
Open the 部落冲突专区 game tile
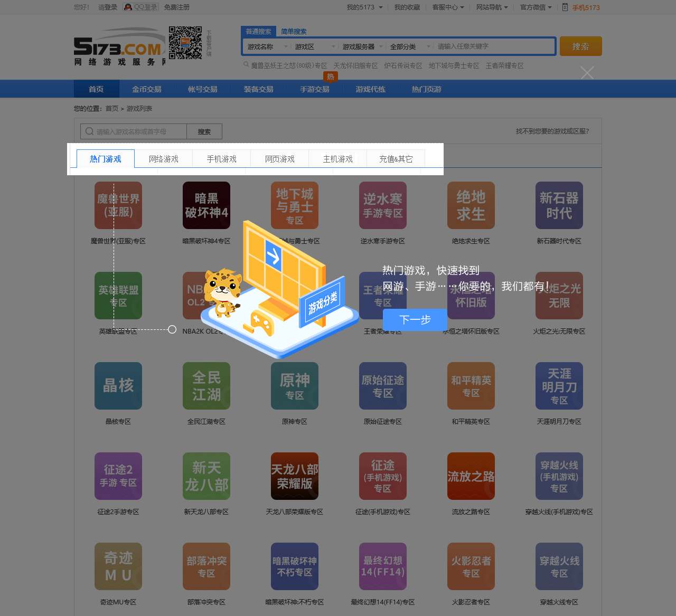point(206,566)
